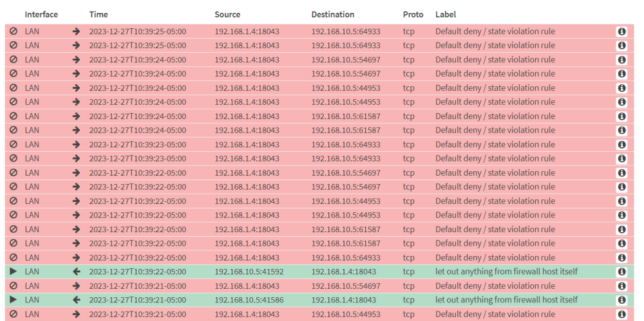This screenshot has height=321, width=644.
Task: Click 'let out anything' label on 41586 row
Action: [506, 300]
